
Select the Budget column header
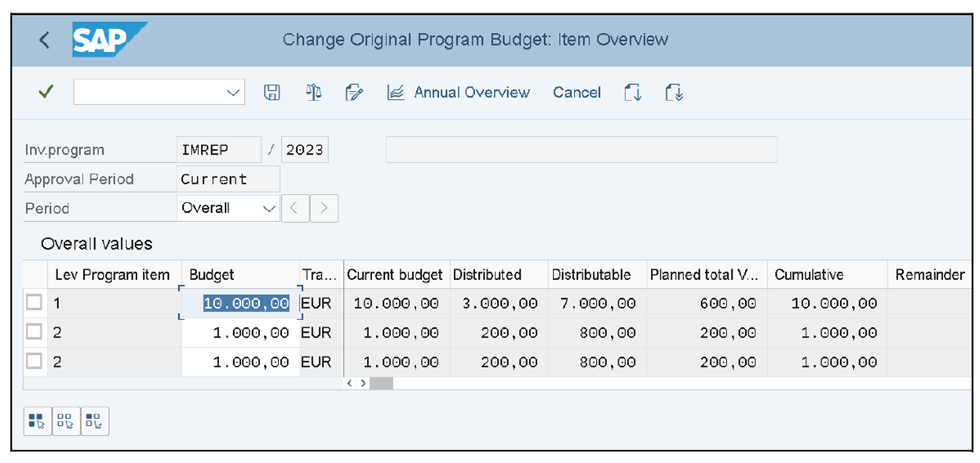tap(240, 275)
